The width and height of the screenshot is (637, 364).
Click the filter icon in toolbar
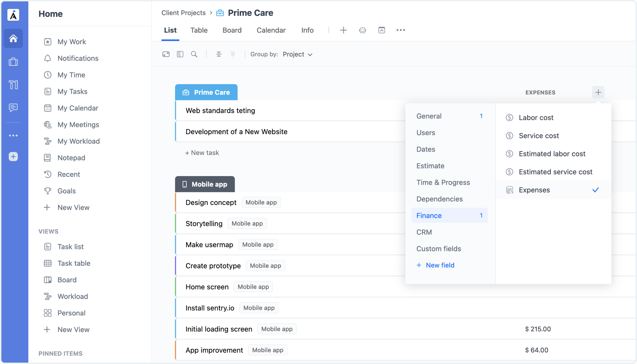233,54
